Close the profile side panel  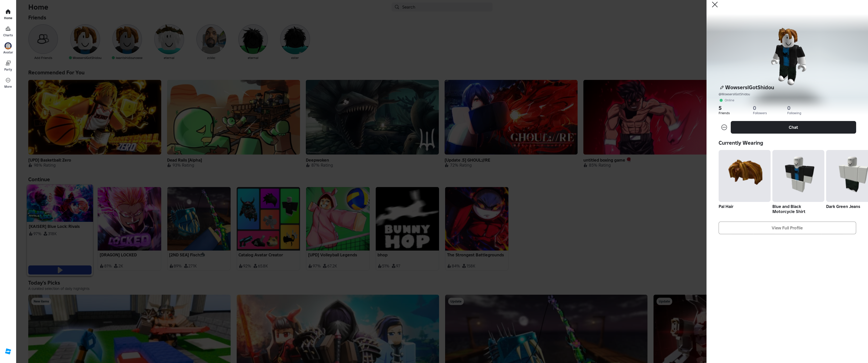714,5
